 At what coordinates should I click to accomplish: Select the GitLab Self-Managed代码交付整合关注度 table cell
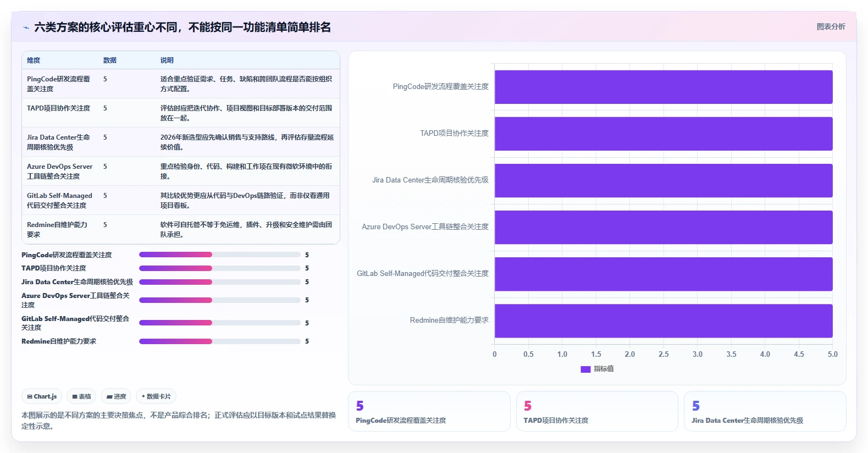pos(60,201)
